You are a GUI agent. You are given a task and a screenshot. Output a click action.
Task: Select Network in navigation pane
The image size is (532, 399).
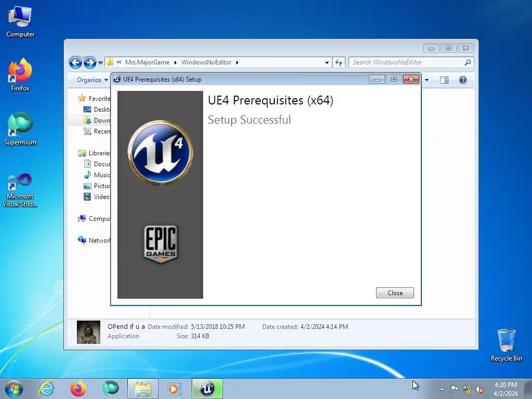click(x=94, y=240)
